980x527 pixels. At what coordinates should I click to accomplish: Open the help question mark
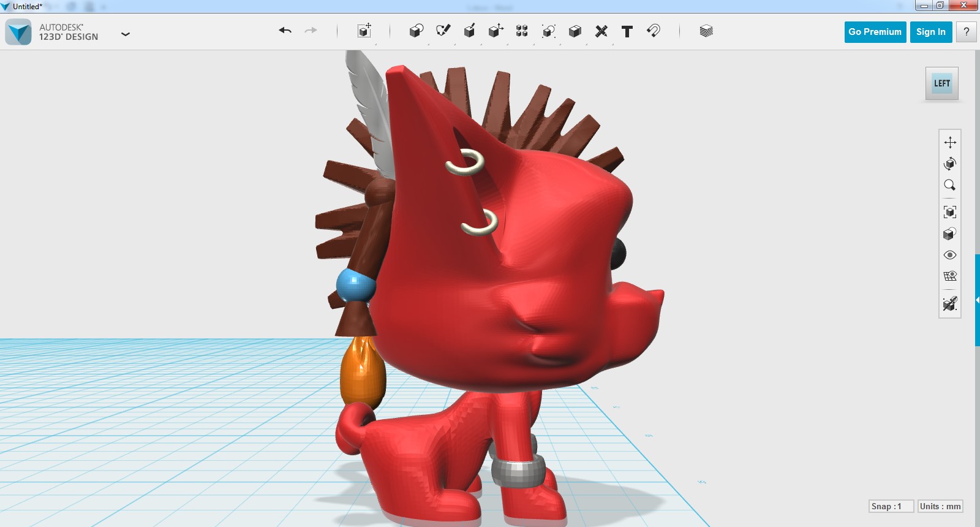click(967, 32)
